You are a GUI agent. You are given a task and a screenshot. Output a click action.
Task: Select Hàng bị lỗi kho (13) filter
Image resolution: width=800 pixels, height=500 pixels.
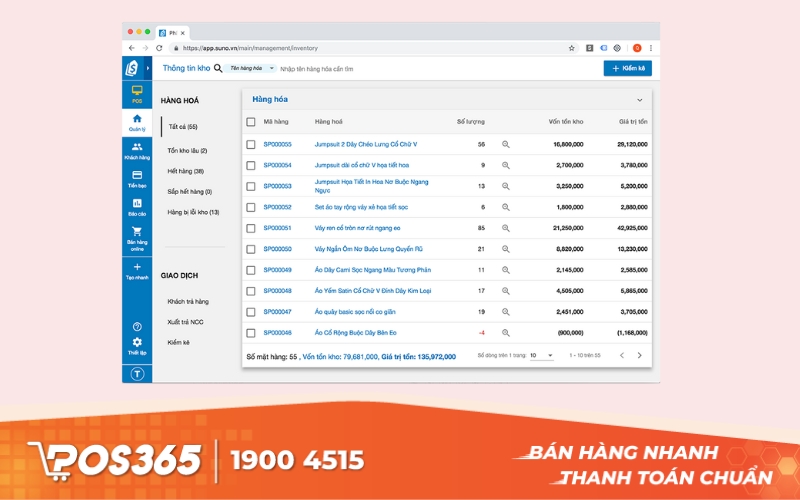click(193, 212)
